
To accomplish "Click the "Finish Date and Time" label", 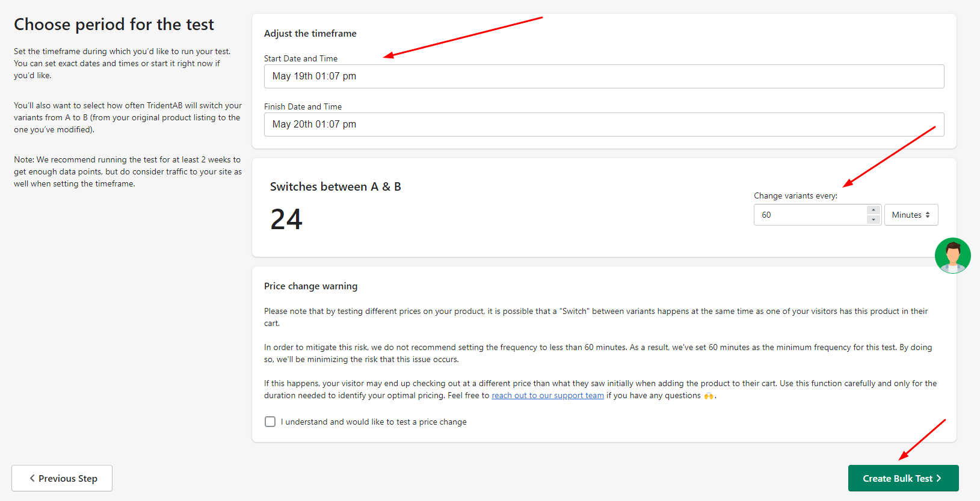I will (x=303, y=106).
